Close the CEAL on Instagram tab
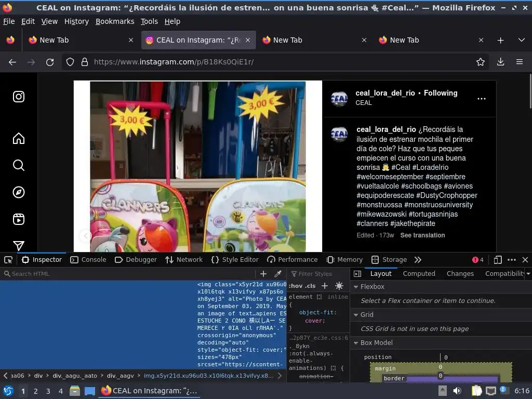Viewport: 532px width, 399px height. point(248,41)
